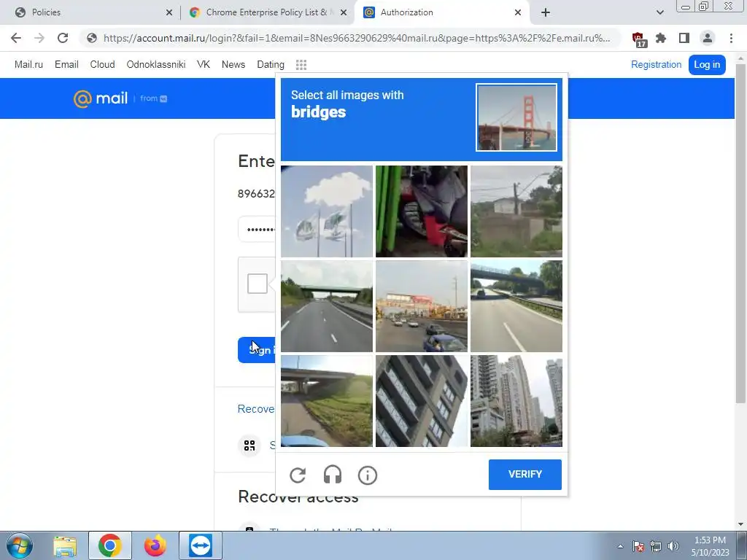This screenshot has width=747, height=560.
Task: Select the captcha tile with tall apartment towers
Action: (x=516, y=401)
